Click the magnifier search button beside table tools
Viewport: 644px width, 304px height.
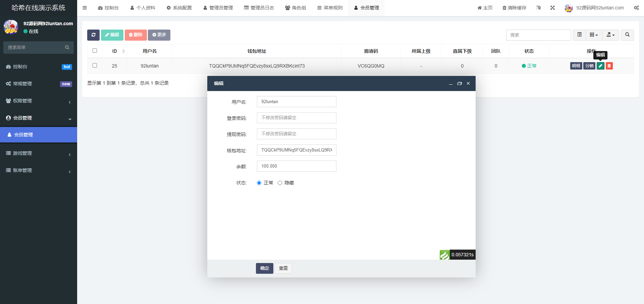click(x=627, y=35)
